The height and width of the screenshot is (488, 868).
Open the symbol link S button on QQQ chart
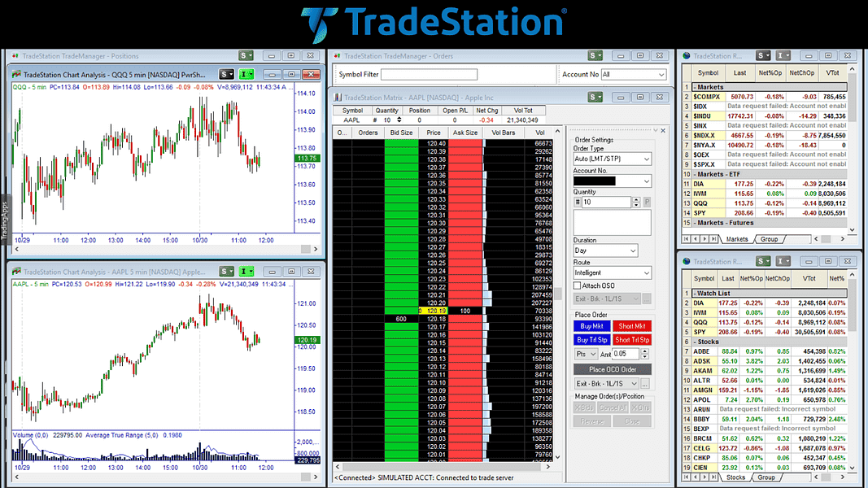tap(226, 74)
